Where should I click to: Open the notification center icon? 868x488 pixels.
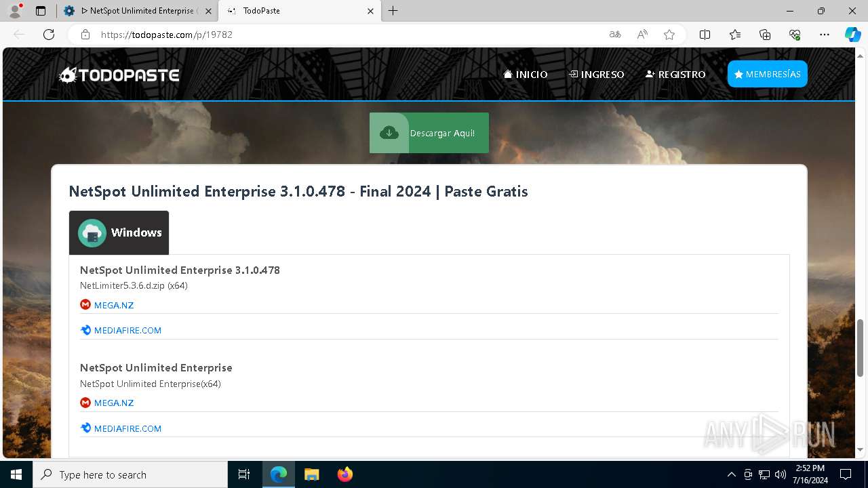pos(846,474)
